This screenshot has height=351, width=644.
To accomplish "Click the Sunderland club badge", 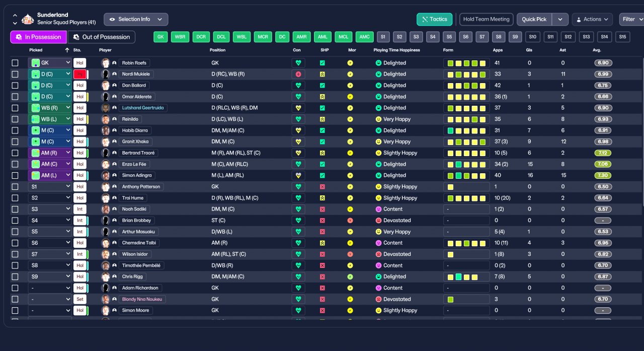I will click(x=28, y=19).
